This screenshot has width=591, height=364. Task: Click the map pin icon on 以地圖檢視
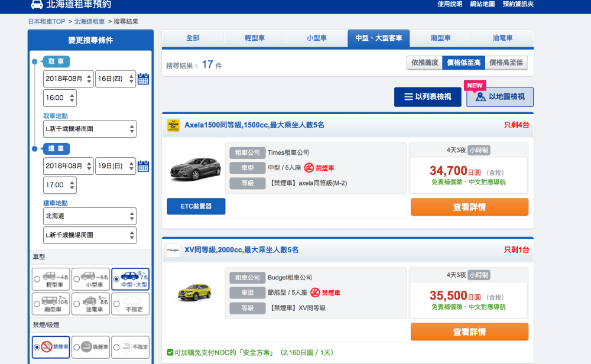point(480,97)
